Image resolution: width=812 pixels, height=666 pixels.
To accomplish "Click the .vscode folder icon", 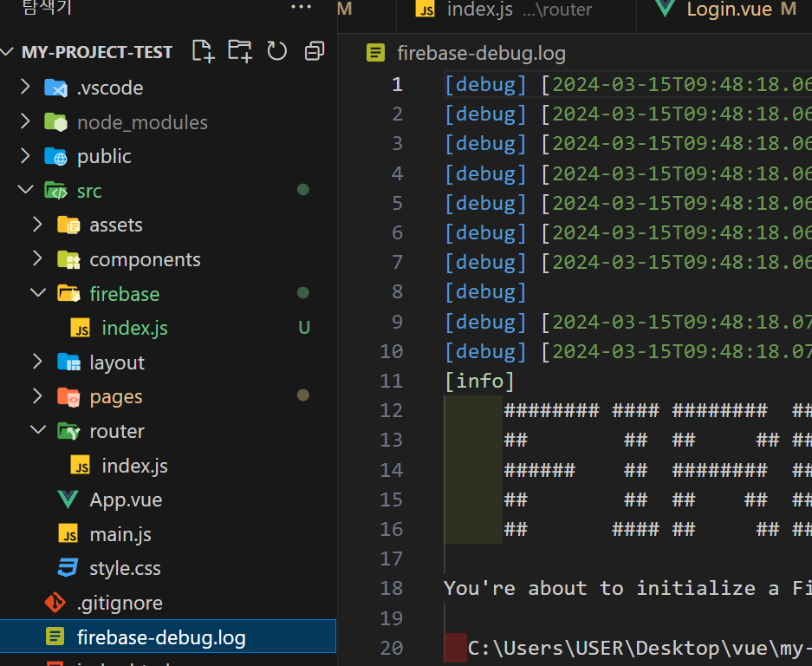I will tap(56, 88).
